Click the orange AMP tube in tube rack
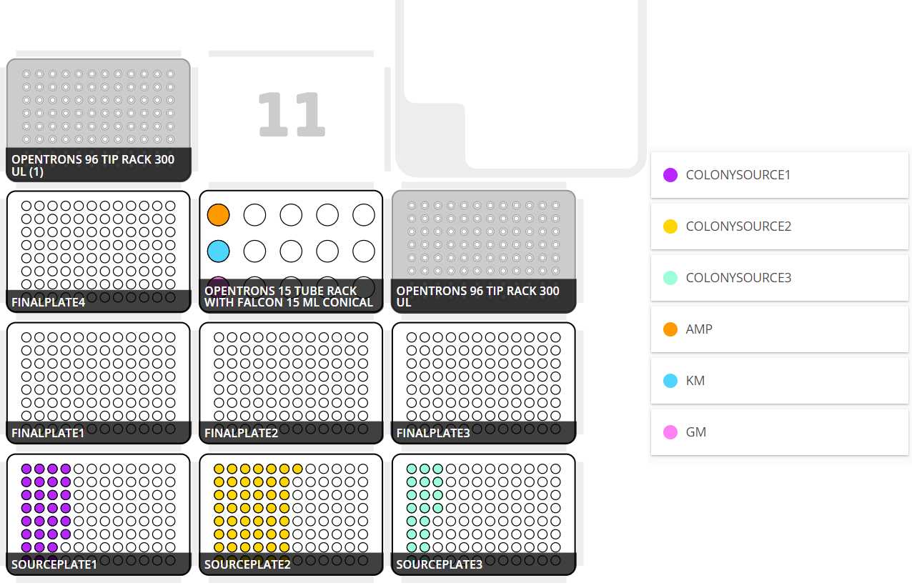Screen dimensions: 912x588 [218, 214]
